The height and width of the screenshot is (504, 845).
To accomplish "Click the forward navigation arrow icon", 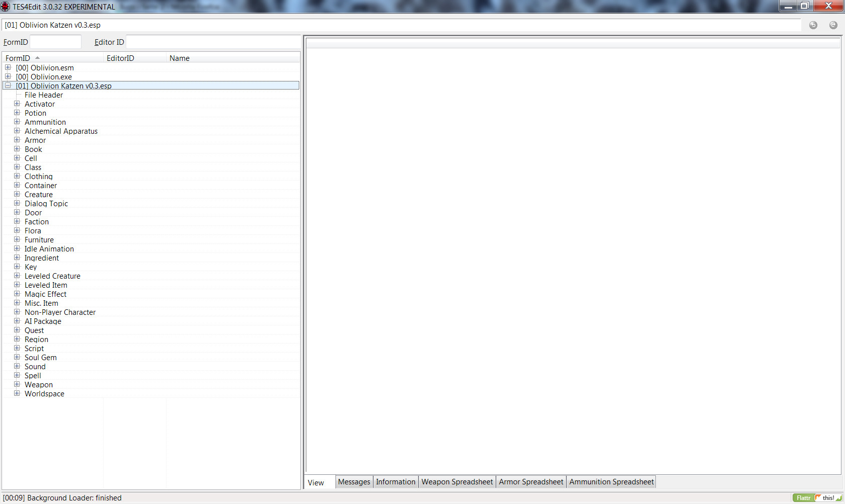I will (x=833, y=25).
